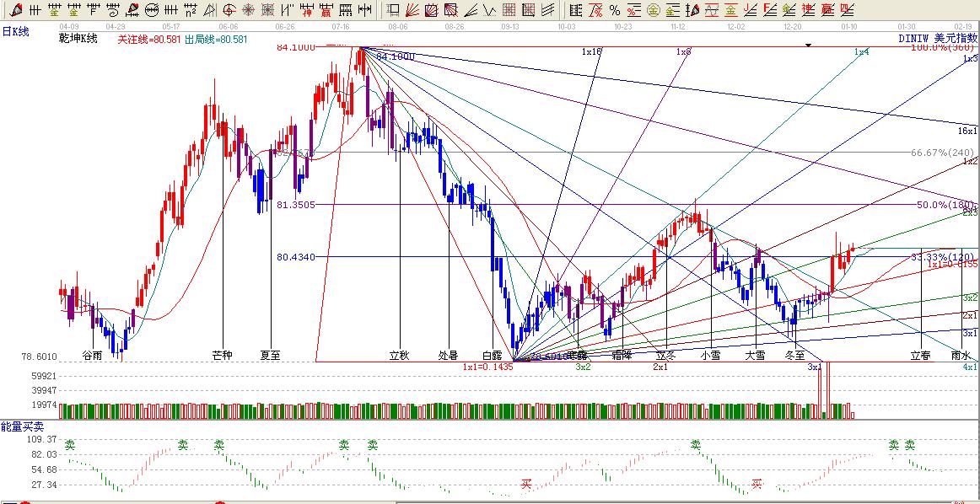Click the 乾坤K线 indicator label
The image size is (980, 504).
click(78, 39)
